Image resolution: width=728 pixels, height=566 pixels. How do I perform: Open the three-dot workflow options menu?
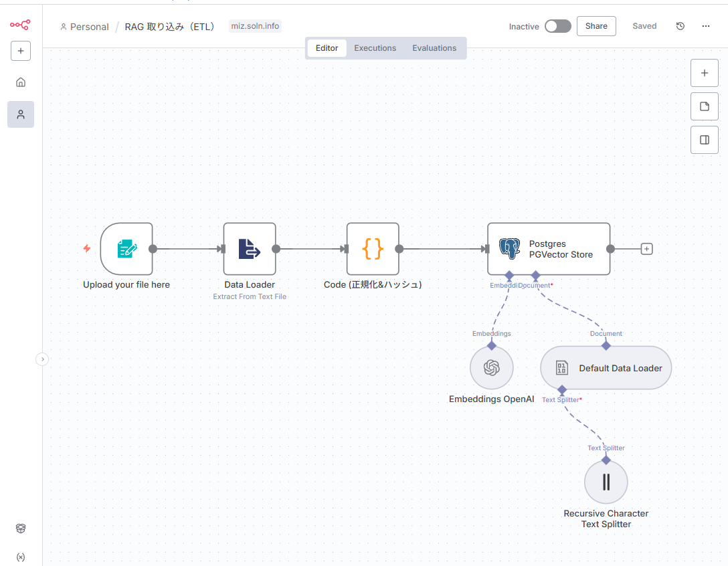[706, 26]
